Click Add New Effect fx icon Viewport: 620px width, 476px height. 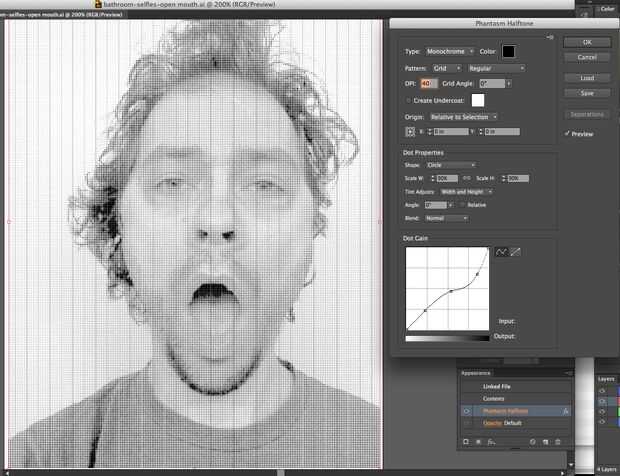click(x=491, y=442)
